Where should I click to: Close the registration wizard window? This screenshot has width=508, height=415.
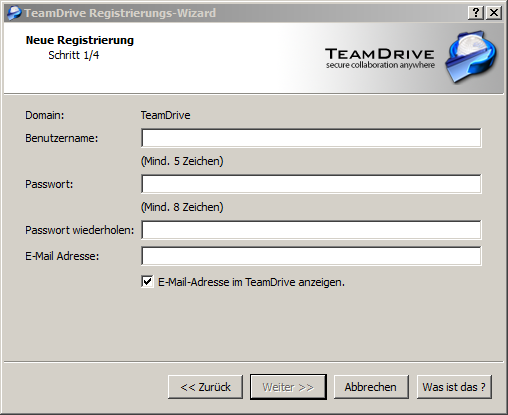coord(494,13)
